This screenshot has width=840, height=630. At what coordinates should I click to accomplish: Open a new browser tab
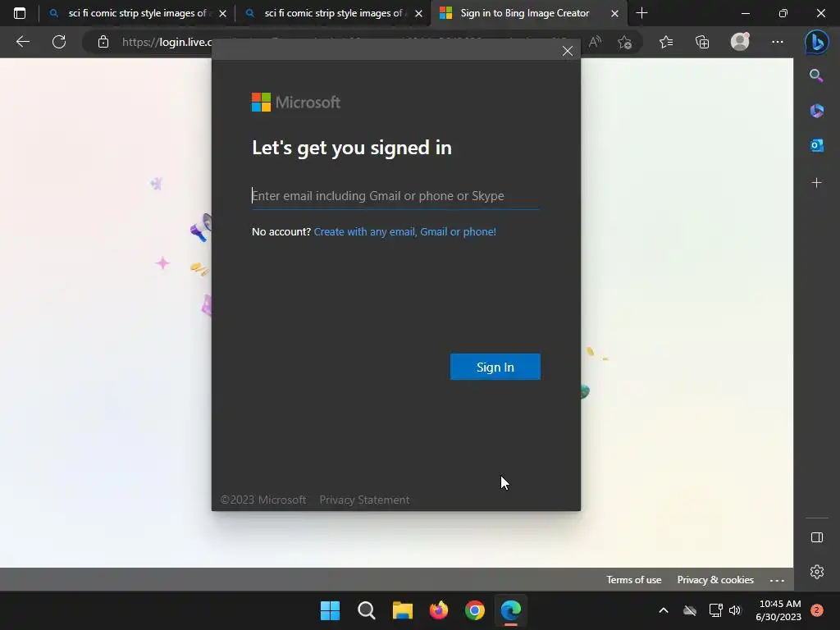pyautogui.click(x=641, y=13)
